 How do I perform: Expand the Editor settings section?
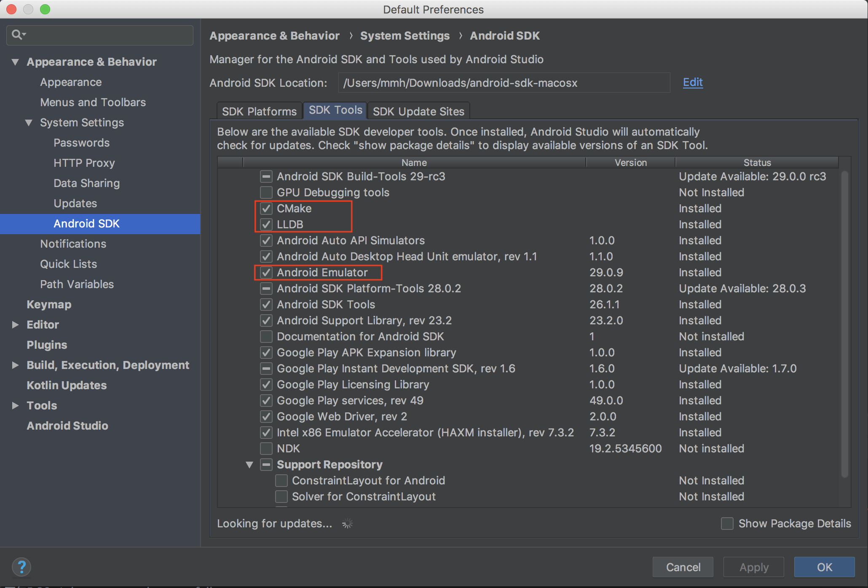[x=15, y=325]
